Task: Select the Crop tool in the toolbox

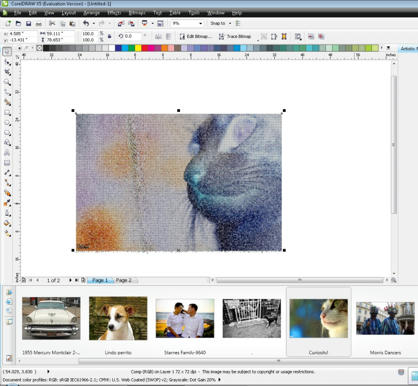Action: (x=7, y=72)
